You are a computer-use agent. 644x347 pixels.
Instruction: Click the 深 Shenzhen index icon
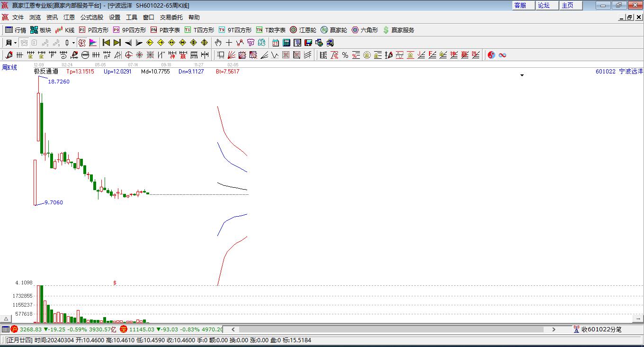pyautogui.click(x=124, y=329)
